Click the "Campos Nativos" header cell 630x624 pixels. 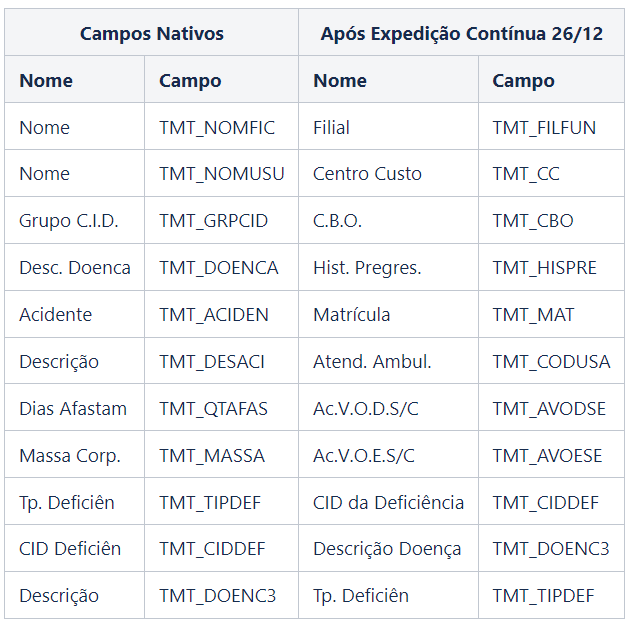pos(151,34)
